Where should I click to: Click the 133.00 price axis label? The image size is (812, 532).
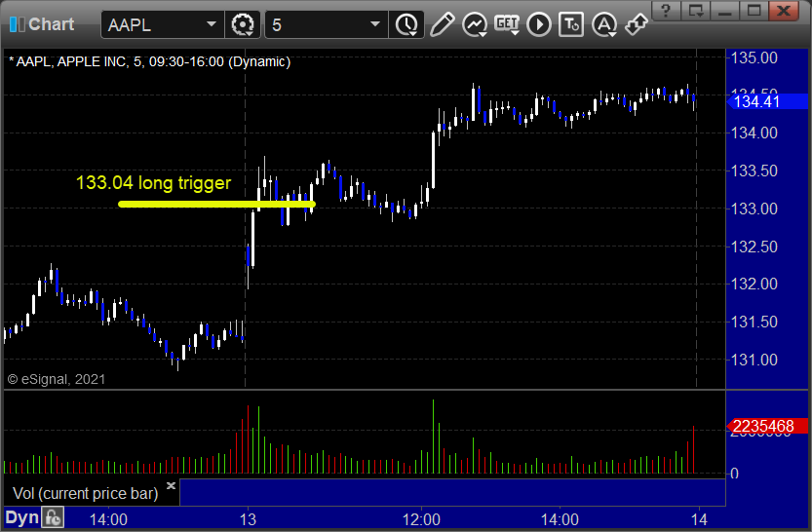(754, 209)
